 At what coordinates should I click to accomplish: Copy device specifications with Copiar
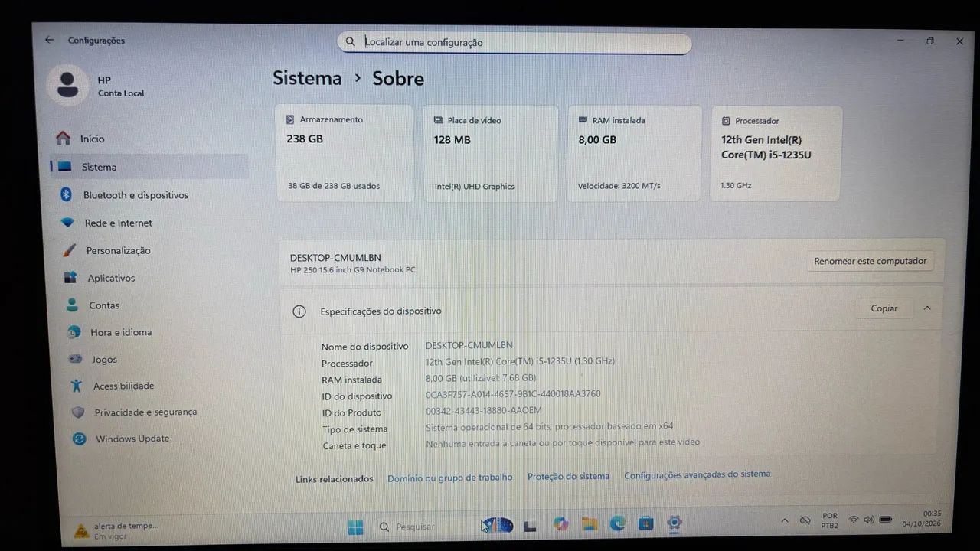click(884, 308)
